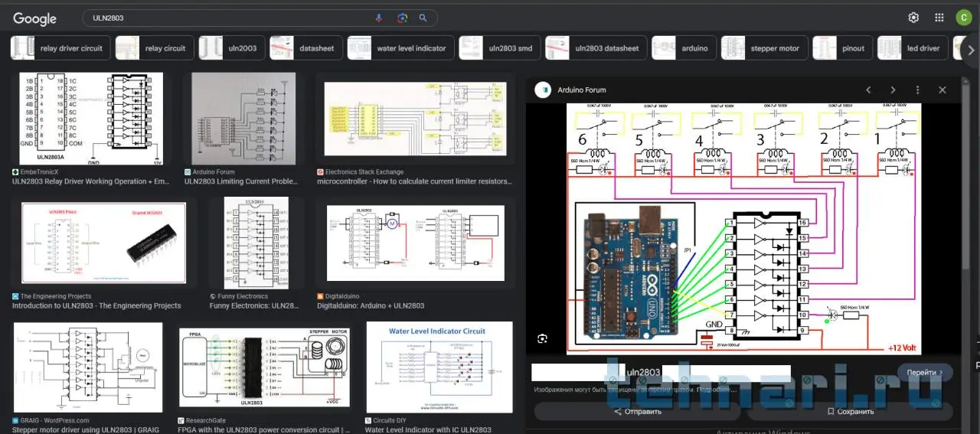Image resolution: width=980 pixels, height=434 pixels.
Task: Open the Google account avatar
Action: tap(963, 18)
